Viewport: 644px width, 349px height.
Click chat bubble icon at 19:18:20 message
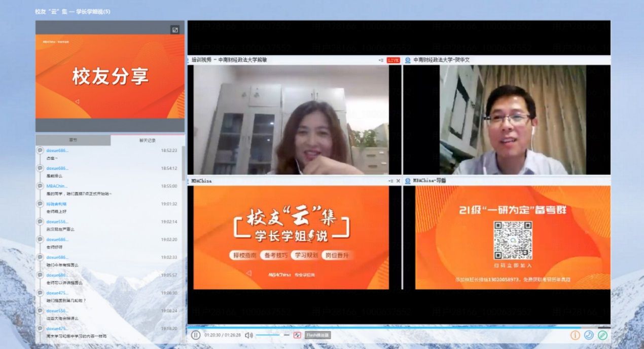point(40,328)
